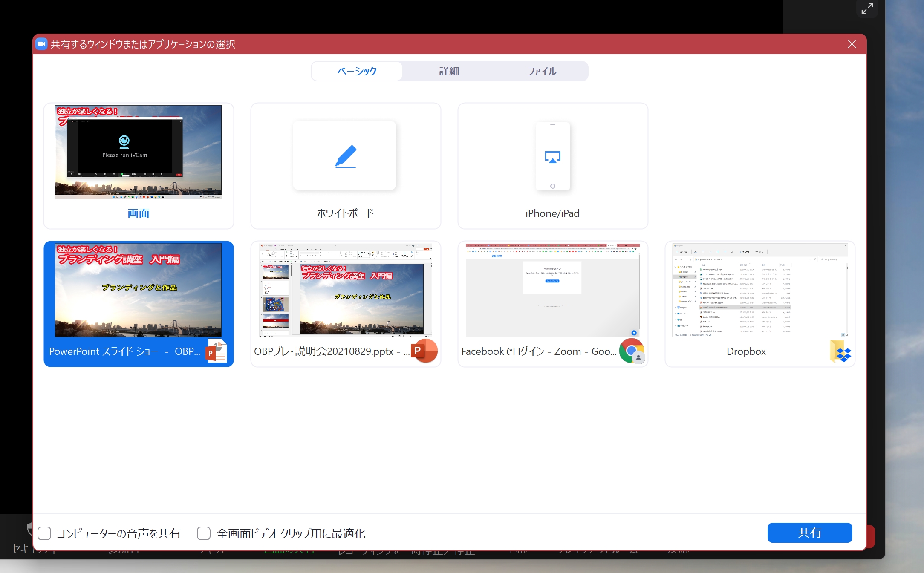The height and width of the screenshot is (573, 924).
Task: Choose the ホワイトボード pencil icon
Action: coord(345,156)
